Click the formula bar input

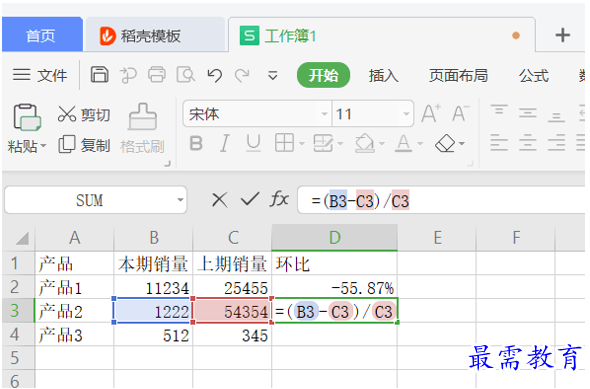[x=441, y=200]
